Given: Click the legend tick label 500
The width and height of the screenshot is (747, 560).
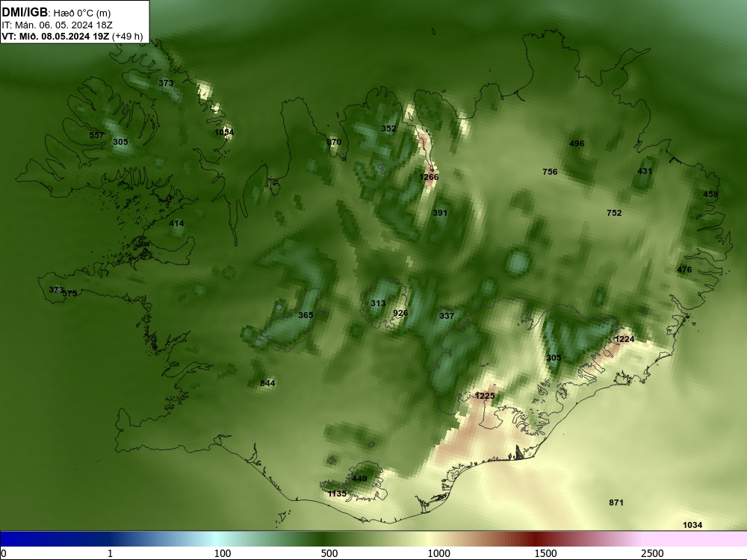Looking at the screenshot, I should pos(329,553).
